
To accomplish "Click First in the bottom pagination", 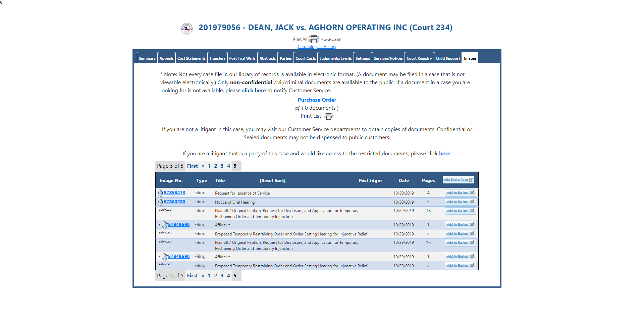I will click(x=193, y=276).
